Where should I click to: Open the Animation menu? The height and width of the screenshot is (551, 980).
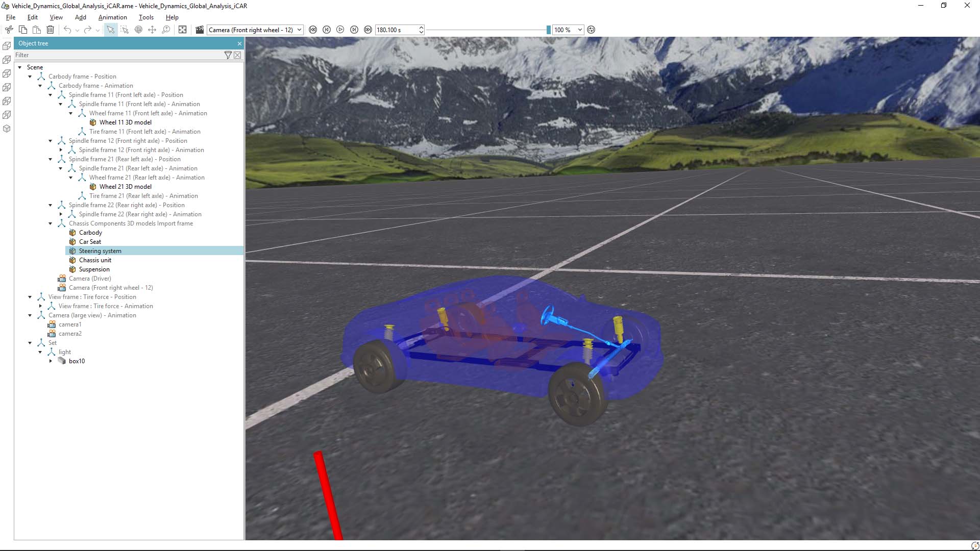tap(112, 17)
